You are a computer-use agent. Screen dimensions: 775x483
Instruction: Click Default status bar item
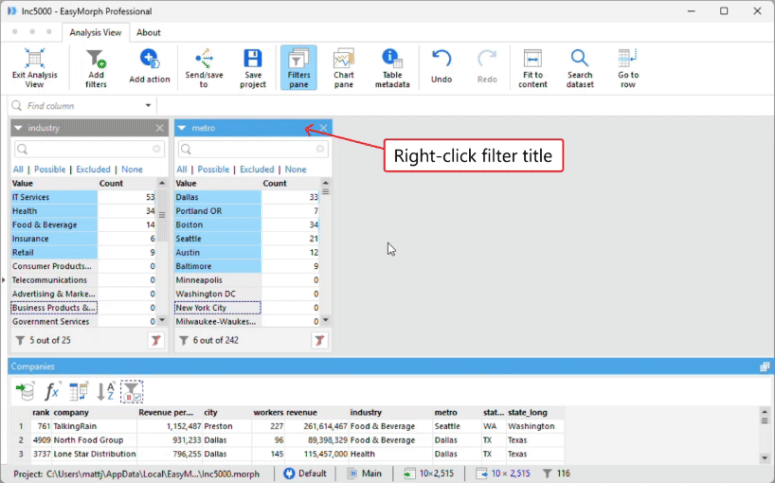(305, 474)
